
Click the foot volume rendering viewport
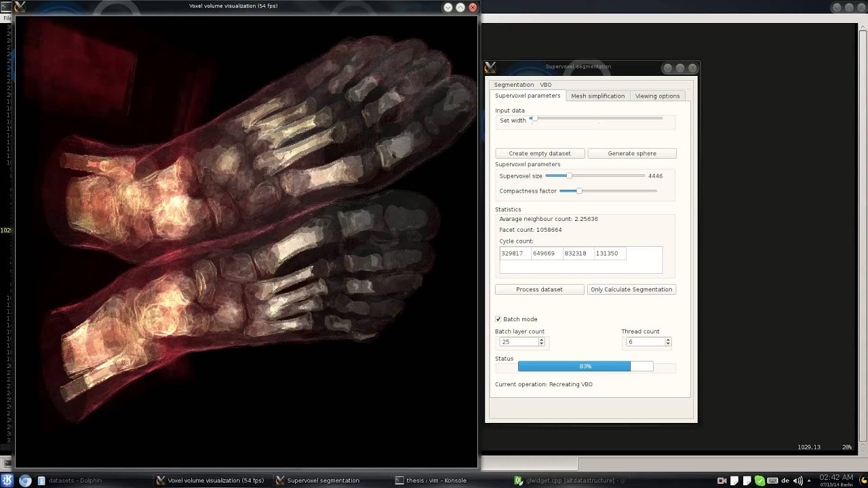246,241
